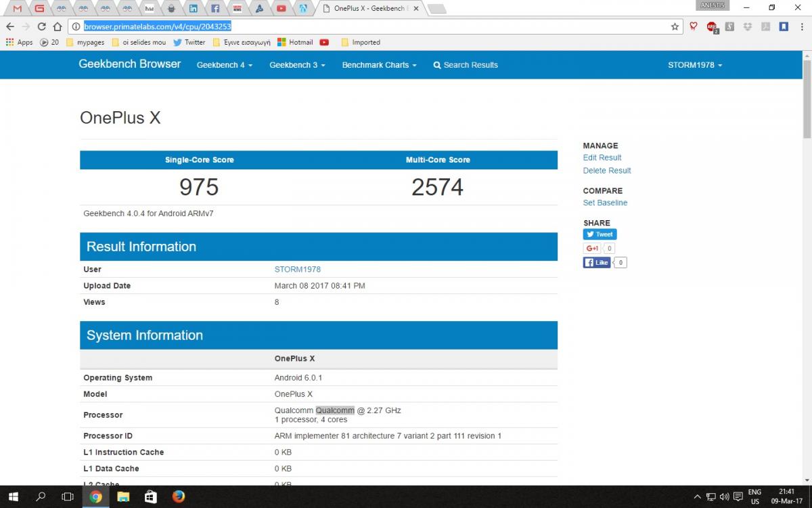812x508 pixels.
Task: Click the upload date March 08 2017
Action: coord(319,286)
